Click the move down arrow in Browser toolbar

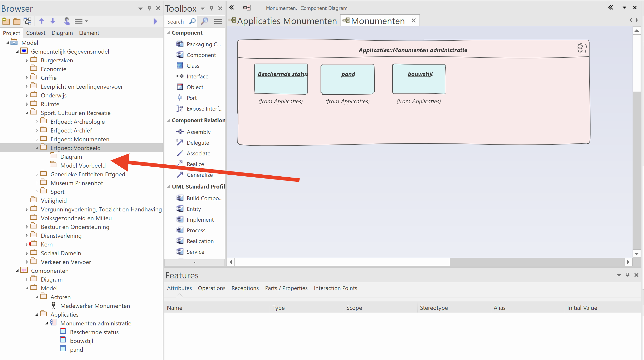[53, 21]
